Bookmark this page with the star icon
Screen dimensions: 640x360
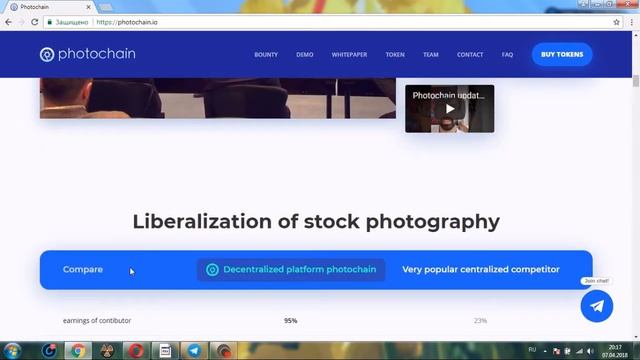[x=616, y=22]
